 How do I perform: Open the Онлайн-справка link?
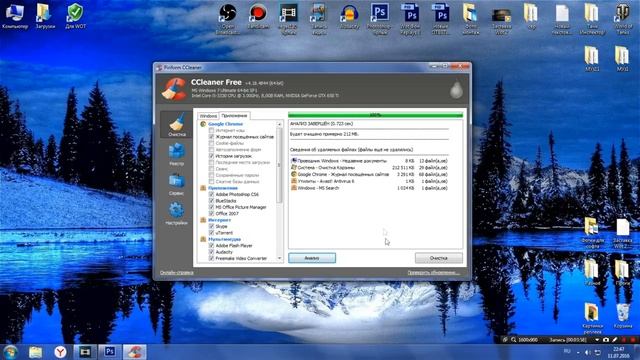pos(177,273)
